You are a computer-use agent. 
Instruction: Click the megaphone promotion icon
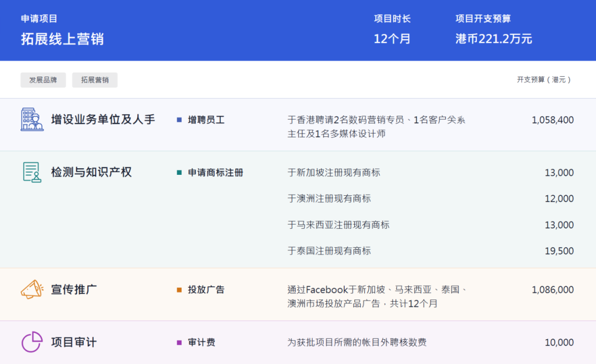click(x=32, y=290)
